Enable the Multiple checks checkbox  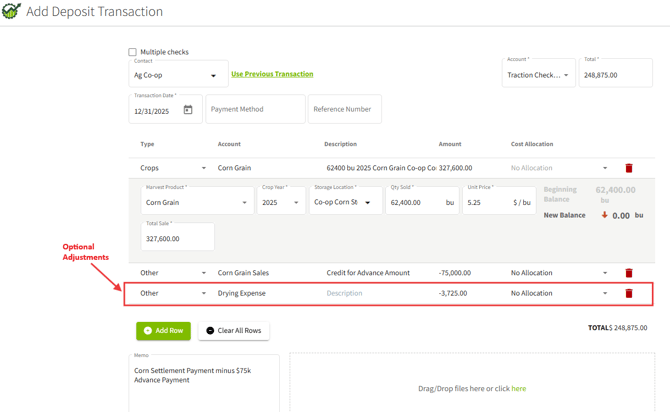[x=132, y=52]
